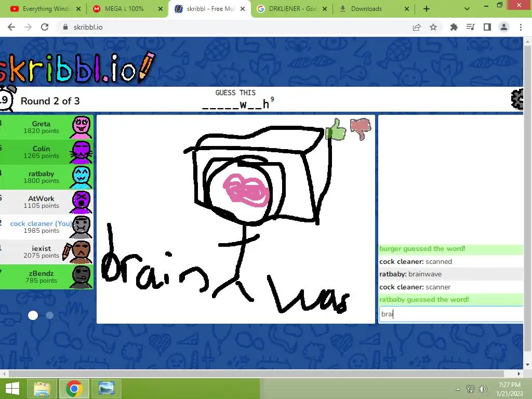This screenshot has width=532, height=399.
Task: Click AtWork's purple avatar
Action: pos(81,202)
